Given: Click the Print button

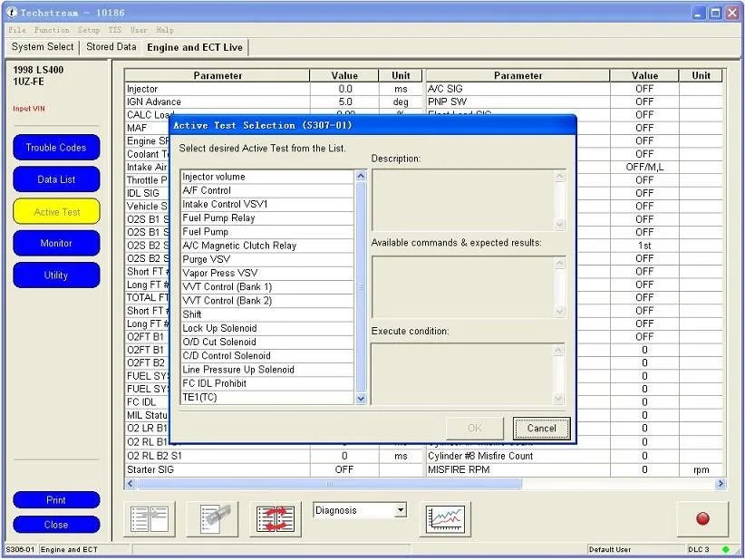Looking at the screenshot, I should tap(56, 500).
